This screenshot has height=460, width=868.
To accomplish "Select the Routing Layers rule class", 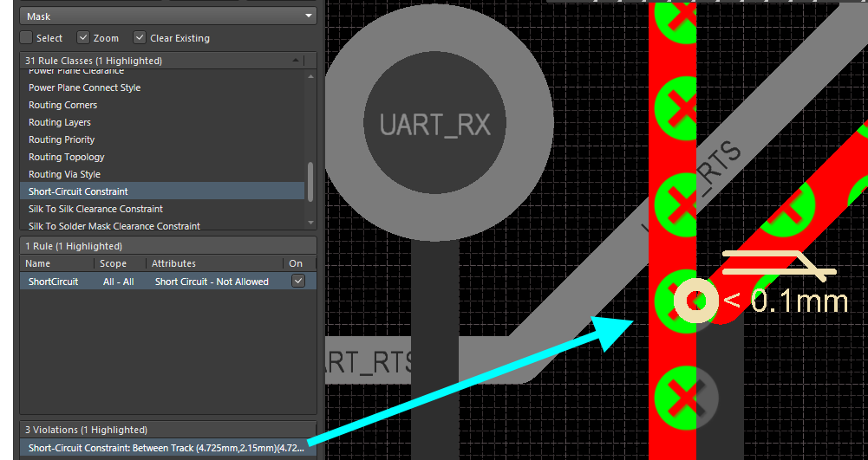I will (59, 122).
